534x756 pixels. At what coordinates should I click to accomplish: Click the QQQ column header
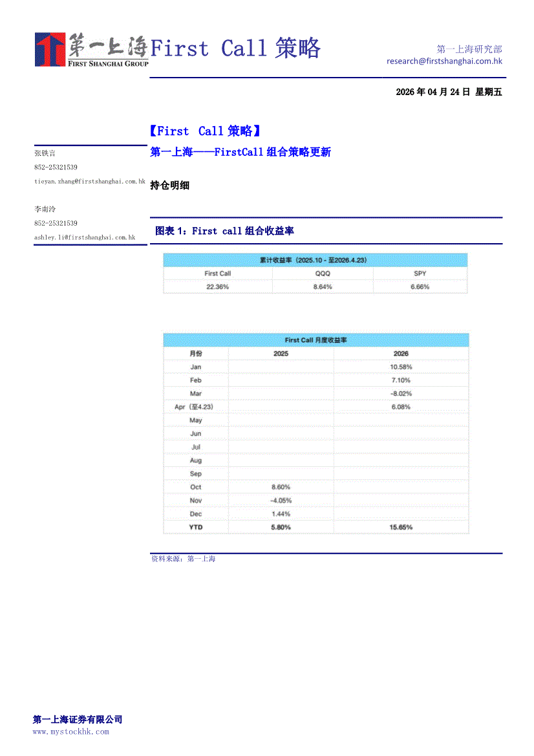tap(322, 274)
